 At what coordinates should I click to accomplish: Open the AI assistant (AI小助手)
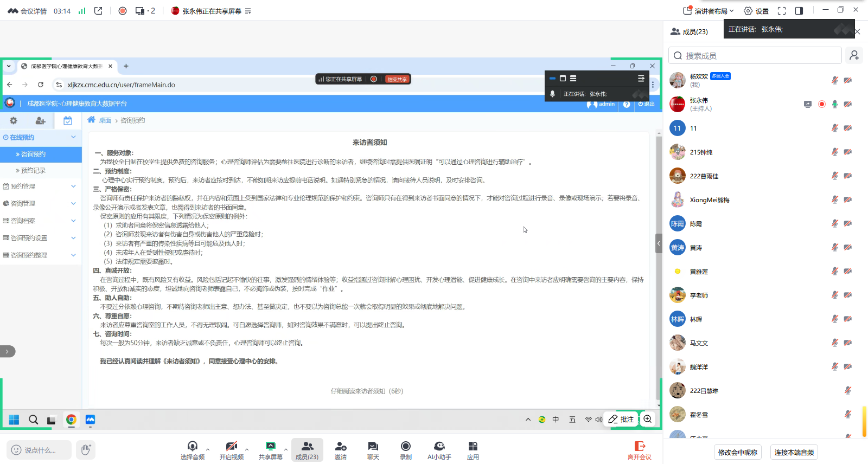[x=439, y=450]
